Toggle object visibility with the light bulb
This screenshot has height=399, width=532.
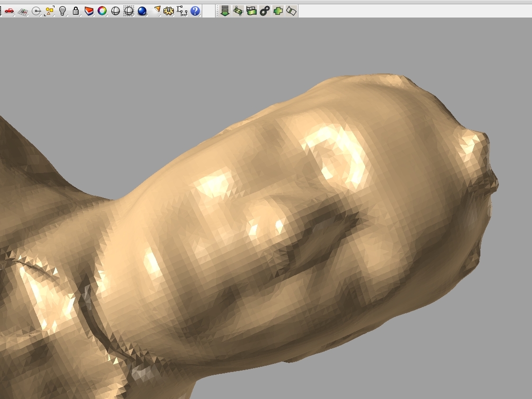click(x=63, y=11)
